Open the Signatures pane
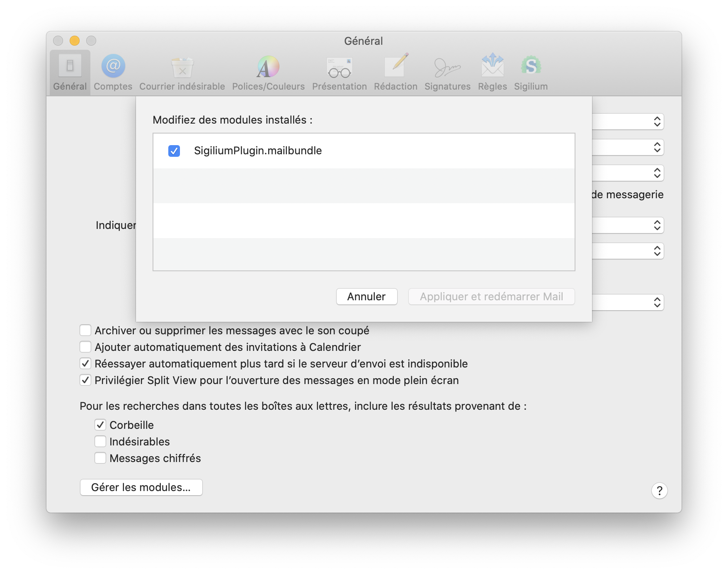Screen dimensions: 728x574 (x=447, y=73)
